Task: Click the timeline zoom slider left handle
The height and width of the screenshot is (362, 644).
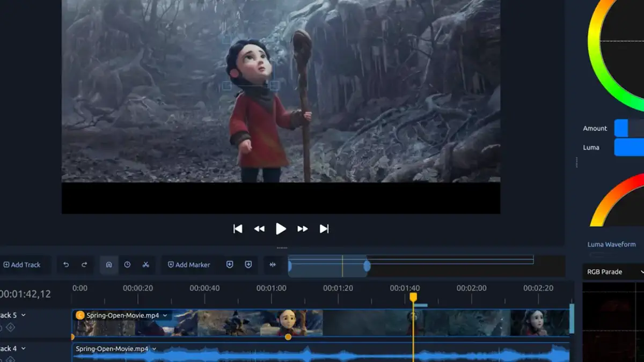Action: point(290,266)
